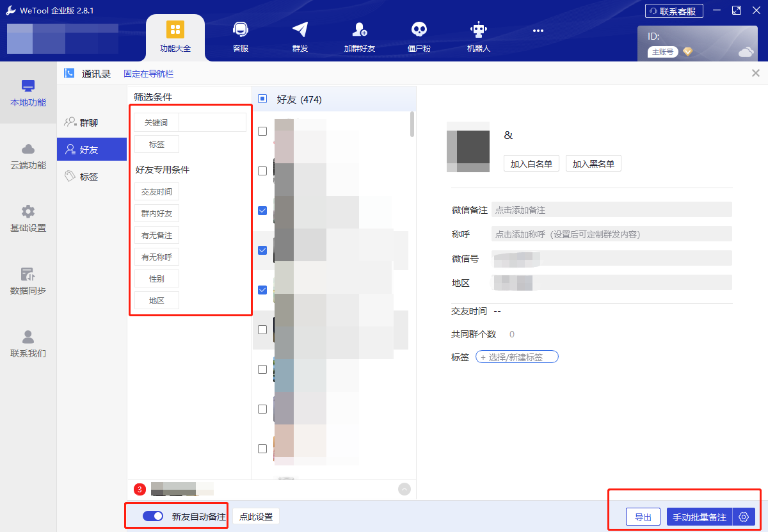Screen dimensions: 768x532
Task: Show more functions via three dots
Action: tap(538, 30)
